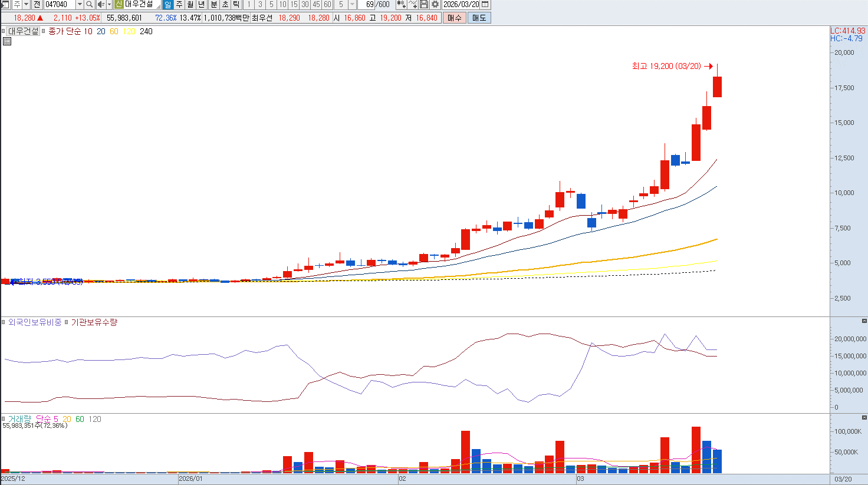Select the yellow 120 moving average legend
The image size is (868, 485).
pyautogui.click(x=129, y=31)
